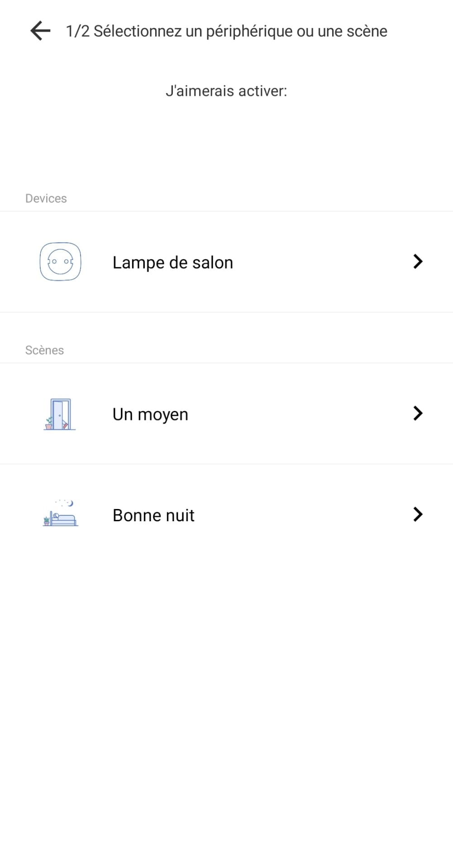Open the chevron next to Lampe de salon
The height and width of the screenshot is (868, 453).
click(x=418, y=261)
